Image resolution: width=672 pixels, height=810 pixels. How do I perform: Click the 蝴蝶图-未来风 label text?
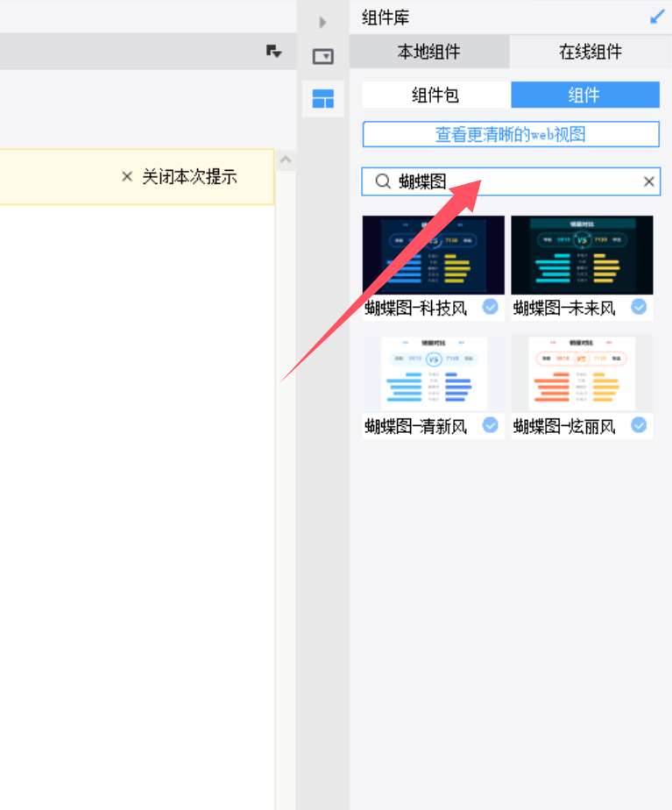[564, 309]
